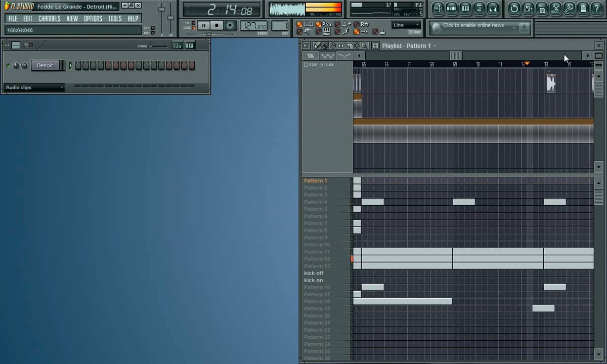Mute the Detroit channel with green LED

tap(8, 65)
